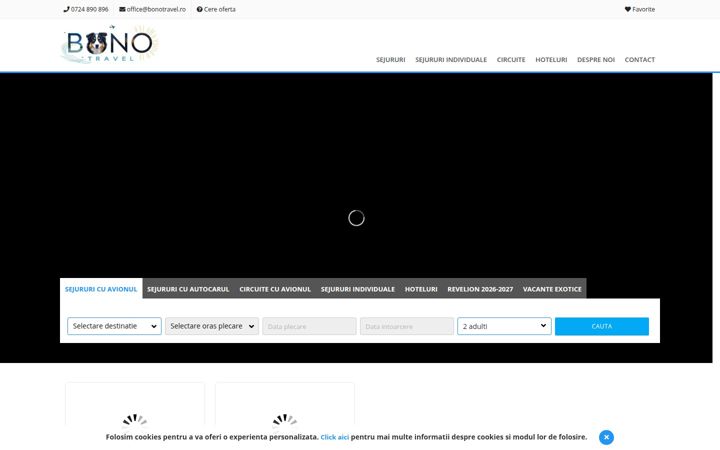This screenshot has height=450, width=720.
Task: Switch to SEJURURI INDIVIDUALE search tab
Action: coord(358,289)
